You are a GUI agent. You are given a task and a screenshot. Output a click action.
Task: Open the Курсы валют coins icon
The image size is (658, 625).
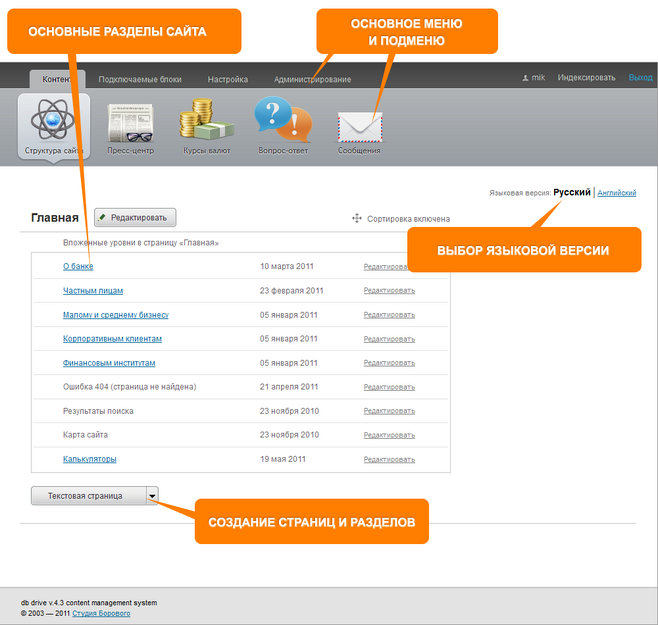206,119
